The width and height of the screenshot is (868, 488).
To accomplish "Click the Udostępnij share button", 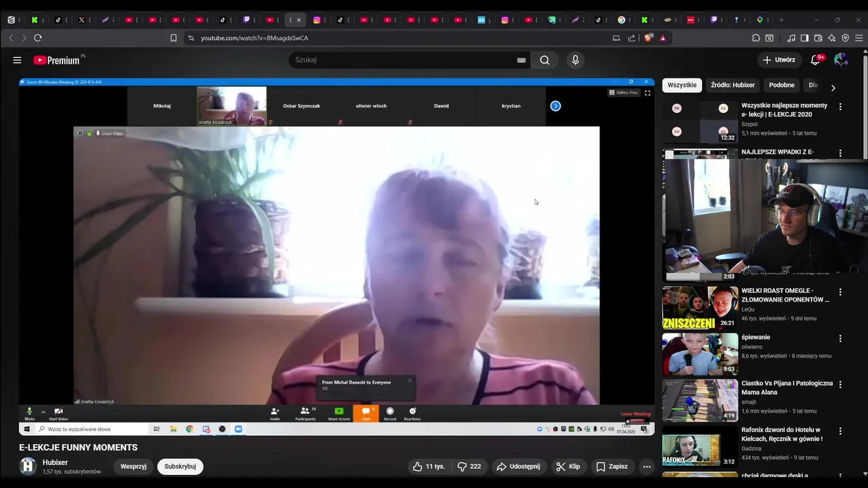I will (519, 466).
